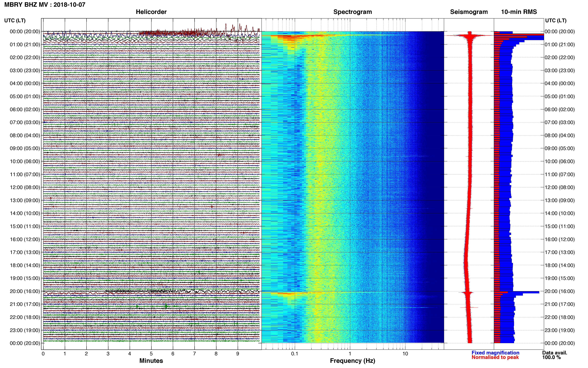Click the left axis label '10:00 (06:00)'
This screenshot has width=588, height=368.
[25, 161]
